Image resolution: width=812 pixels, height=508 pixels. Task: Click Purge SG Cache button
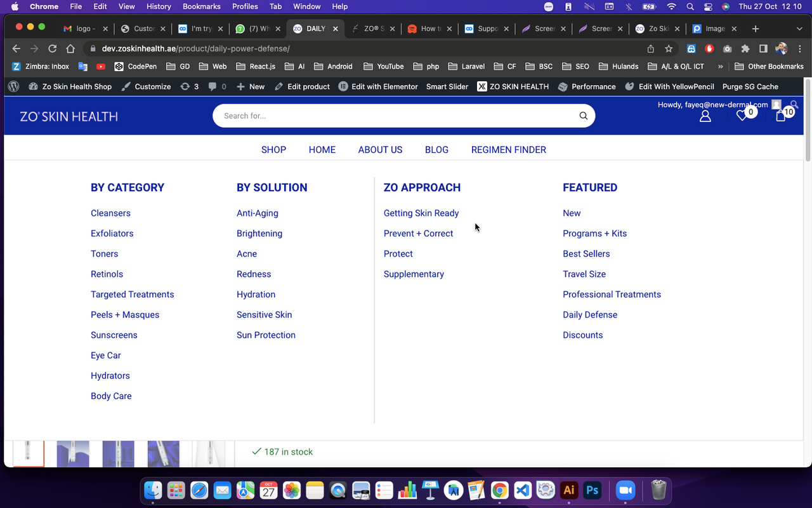click(x=750, y=86)
